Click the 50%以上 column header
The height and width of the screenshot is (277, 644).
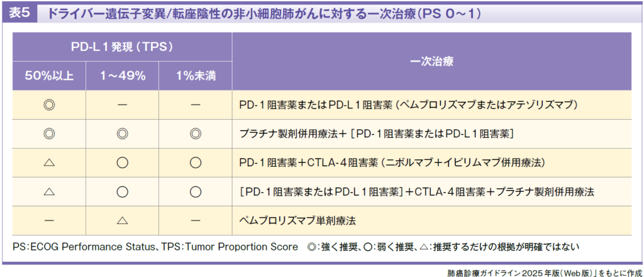point(49,76)
